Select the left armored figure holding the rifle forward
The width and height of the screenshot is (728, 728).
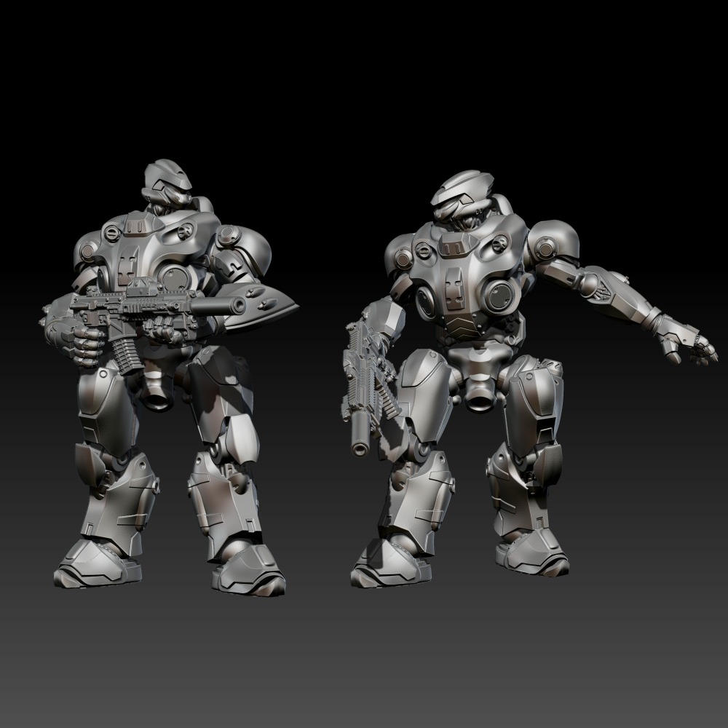170,379
